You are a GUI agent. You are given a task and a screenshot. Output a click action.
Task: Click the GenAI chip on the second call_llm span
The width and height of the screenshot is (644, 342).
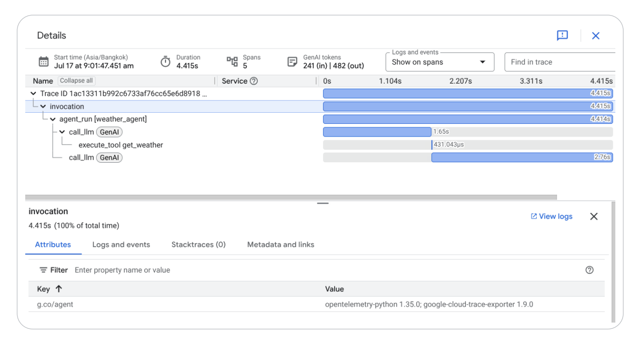click(110, 157)
